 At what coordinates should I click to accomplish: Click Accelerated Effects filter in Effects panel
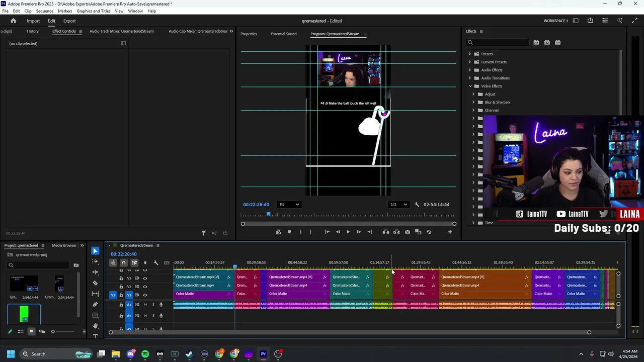tap(536, 42)
